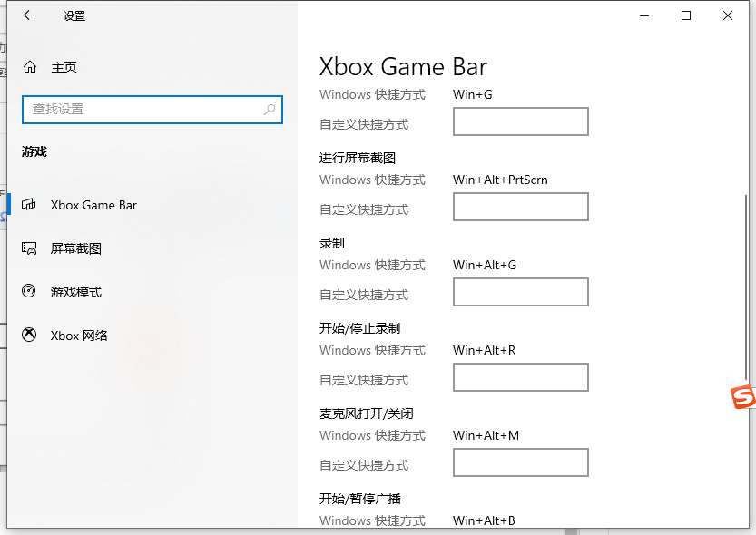Maximize the 设置 window
This screenshot has height=535, width=756.
(x=686, y=15)
